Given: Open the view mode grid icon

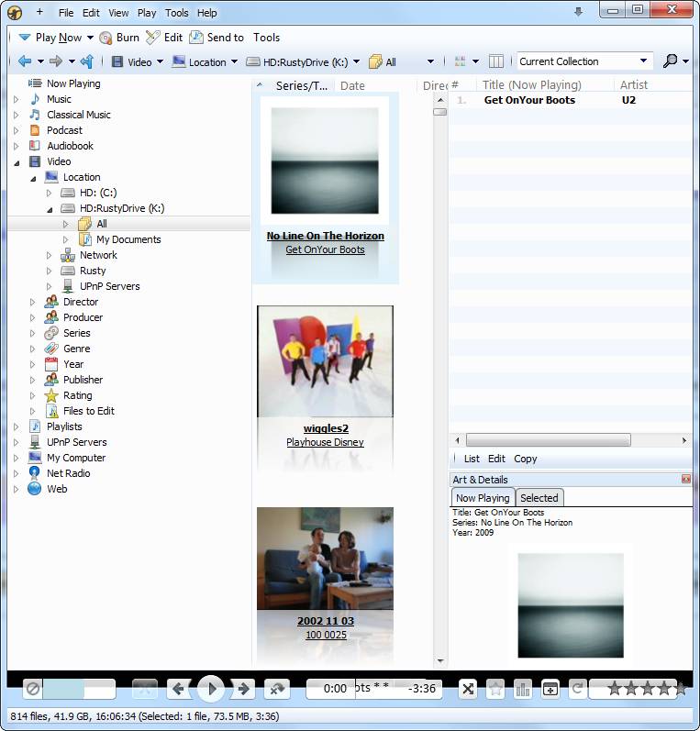Looking at the screenshot, I should pyautogui.click(x=461, y=61).
